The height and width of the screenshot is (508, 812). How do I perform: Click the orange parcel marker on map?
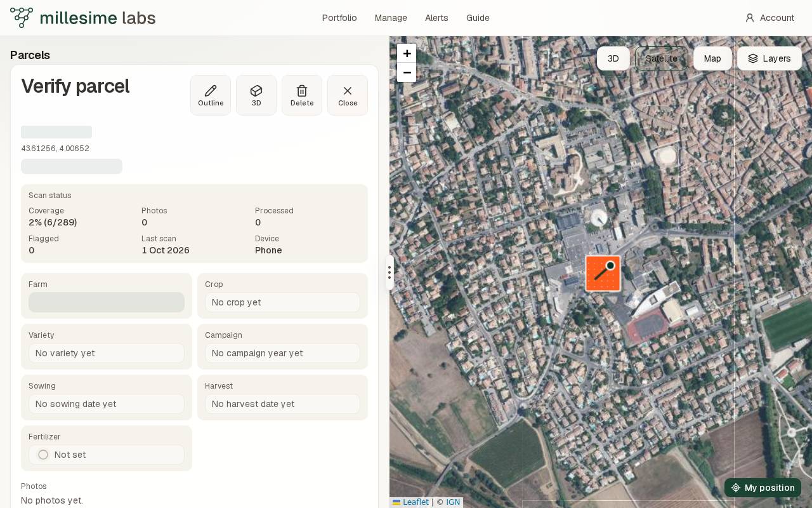pos(603,274)
